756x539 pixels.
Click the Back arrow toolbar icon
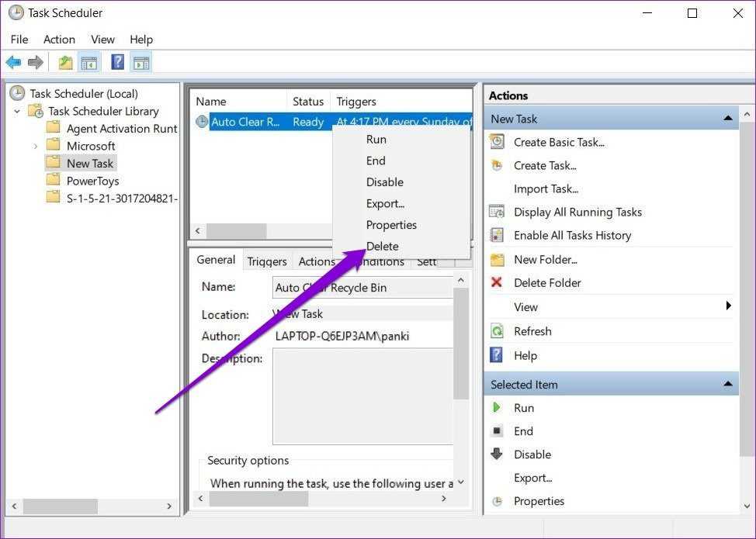coord(13,63)
